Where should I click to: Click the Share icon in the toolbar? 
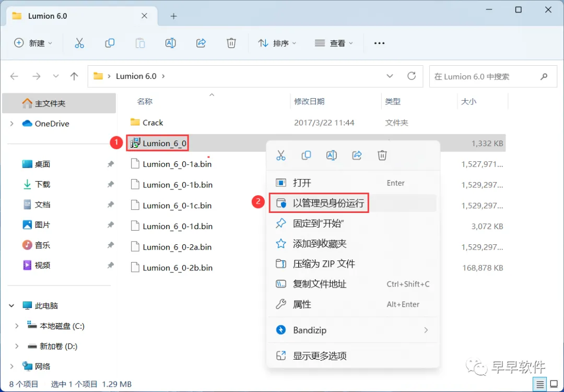[201, 43]
